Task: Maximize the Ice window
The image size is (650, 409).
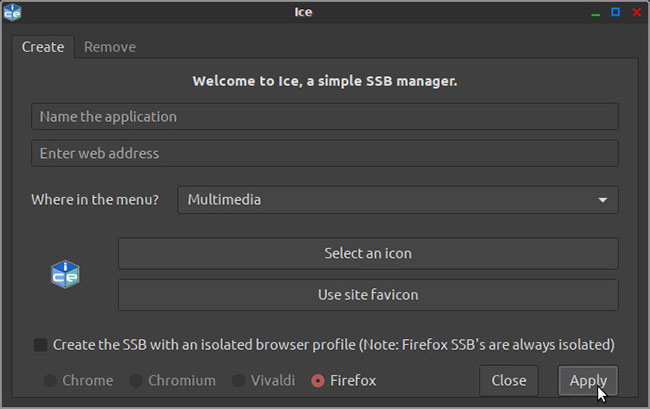Action: coord(615,12)
